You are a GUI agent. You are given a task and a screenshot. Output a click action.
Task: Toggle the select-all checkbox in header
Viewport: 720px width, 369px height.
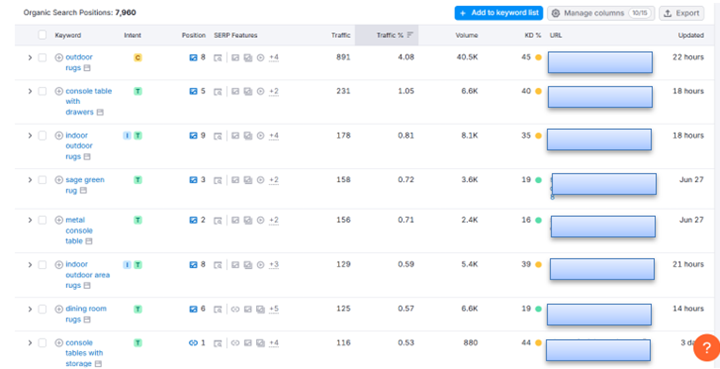point(42,35)
